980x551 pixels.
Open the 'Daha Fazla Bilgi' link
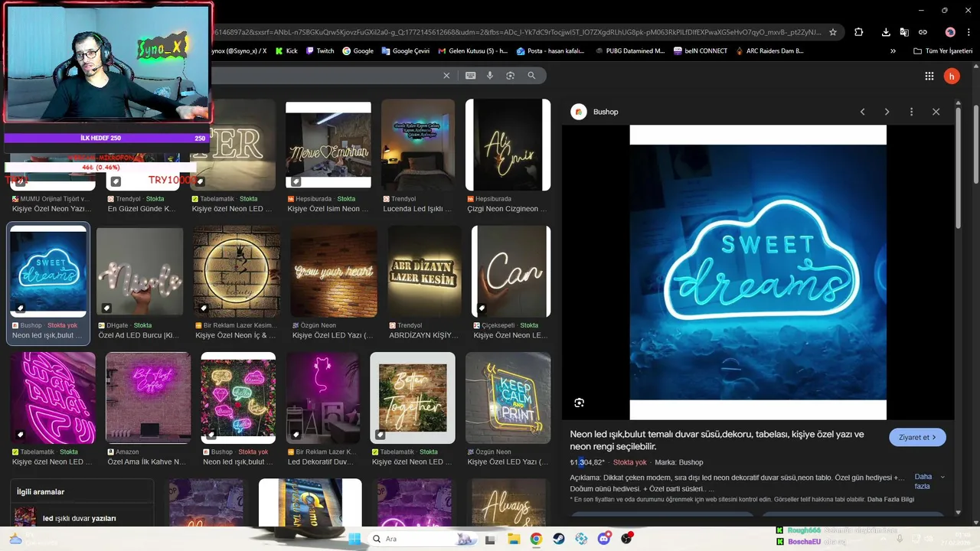(890, 499)
